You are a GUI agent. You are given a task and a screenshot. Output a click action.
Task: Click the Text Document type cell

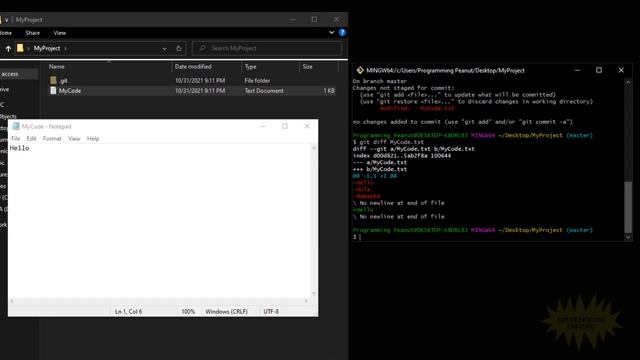coord(264,91)
